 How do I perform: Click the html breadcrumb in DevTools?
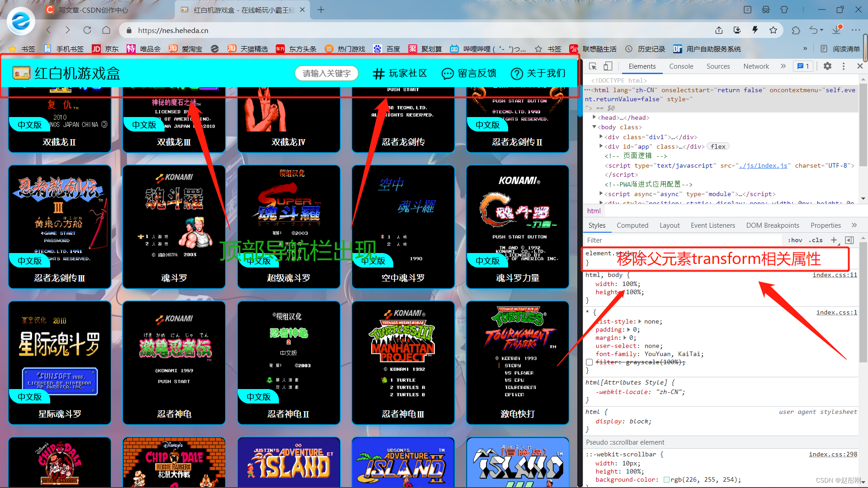pos(594,211)
